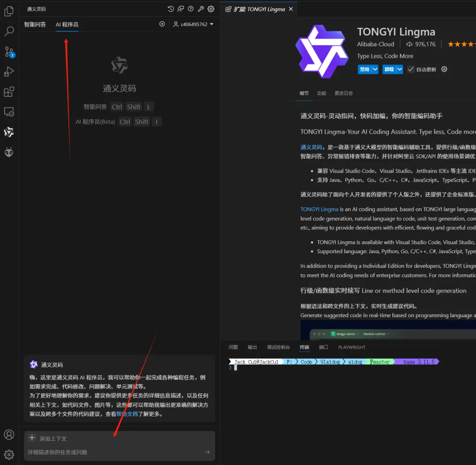Screen dimensions: 476x465
Task: Open Source Control showing one pending change
Action: 9,52
